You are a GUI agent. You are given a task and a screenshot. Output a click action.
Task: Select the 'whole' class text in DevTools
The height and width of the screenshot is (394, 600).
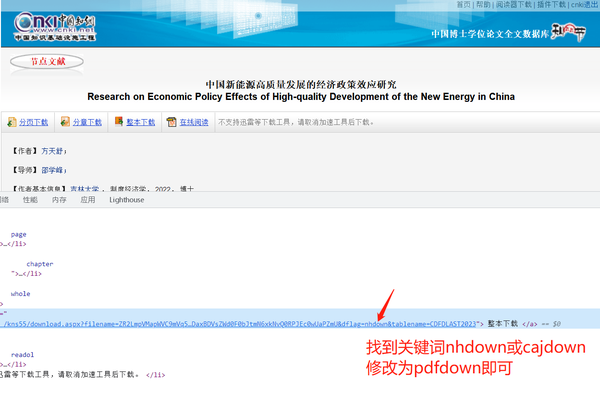pos(20,294)
